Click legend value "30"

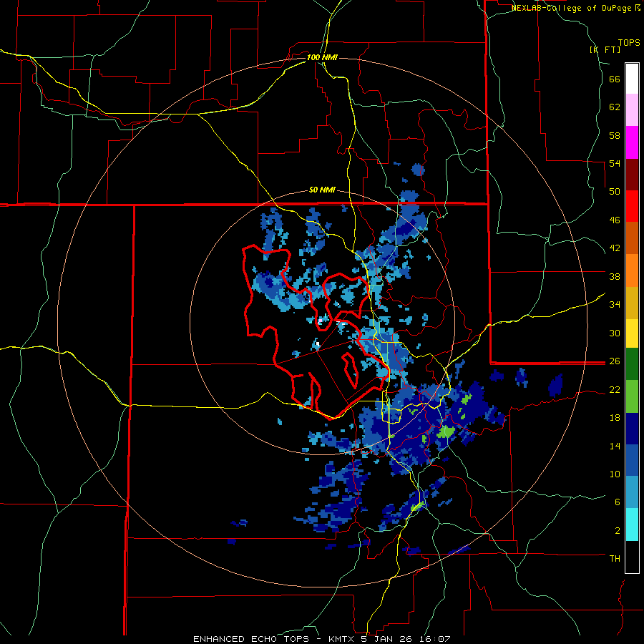pyautogui.click(x=615, y=333)
